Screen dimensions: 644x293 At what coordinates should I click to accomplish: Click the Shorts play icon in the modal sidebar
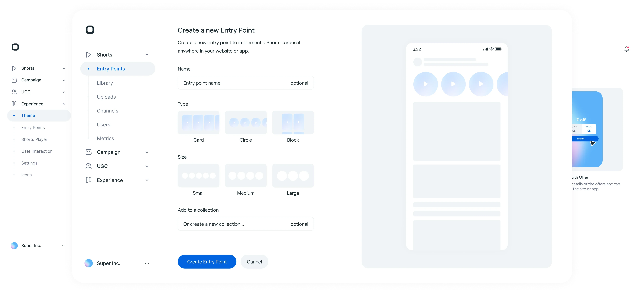click(x=88, y=55)
